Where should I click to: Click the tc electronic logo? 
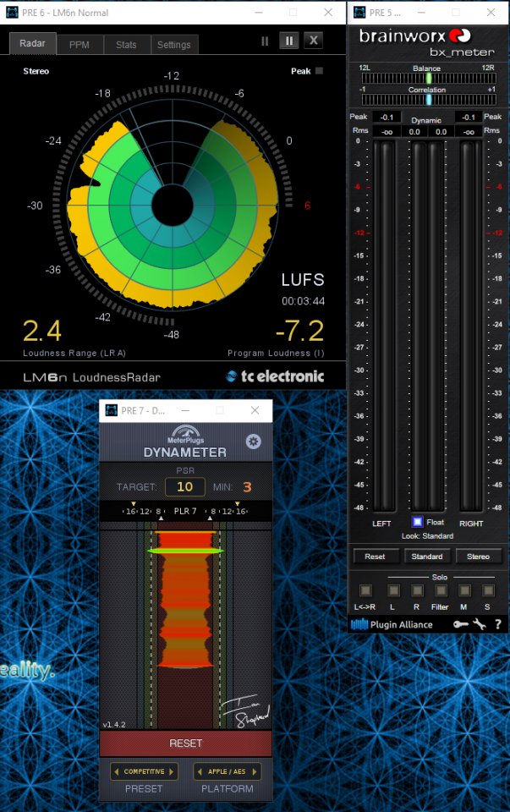(275, 376)
